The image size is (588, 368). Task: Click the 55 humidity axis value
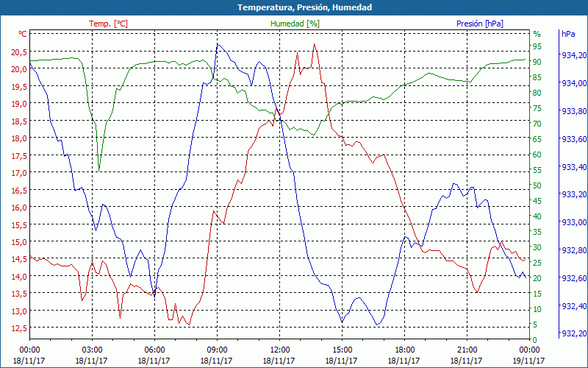537,170
